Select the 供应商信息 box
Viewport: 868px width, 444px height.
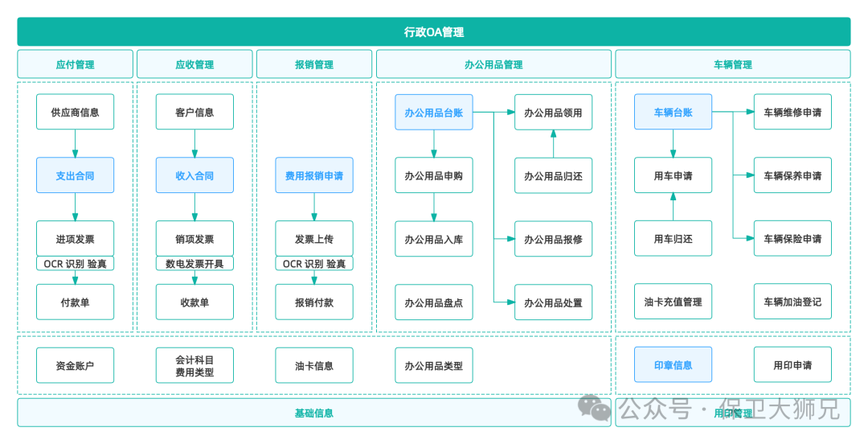click(x=75, y=113)
